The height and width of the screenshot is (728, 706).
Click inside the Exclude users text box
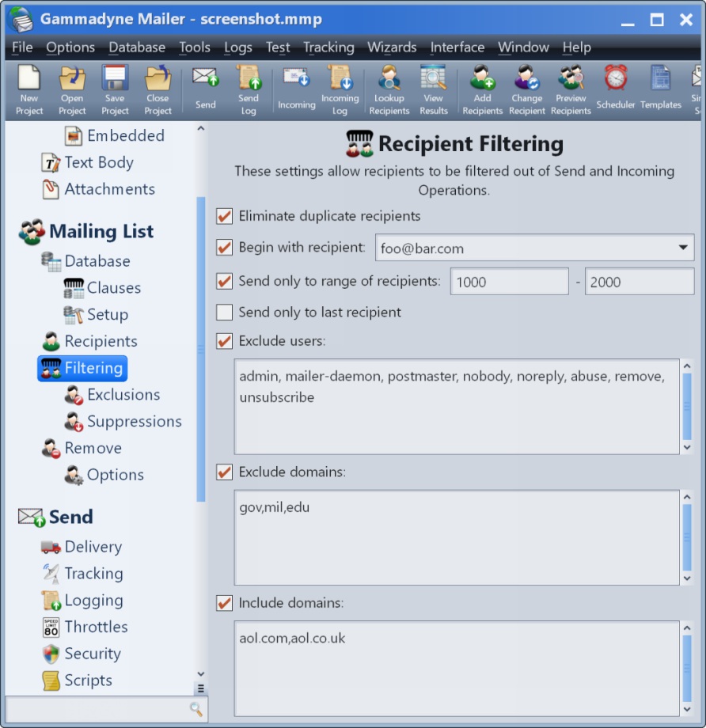[457, 407]
